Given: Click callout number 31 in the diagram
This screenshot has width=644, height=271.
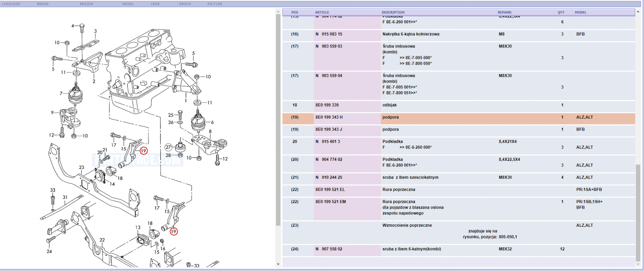Looking at the screenshot, I should pos(65,197).
